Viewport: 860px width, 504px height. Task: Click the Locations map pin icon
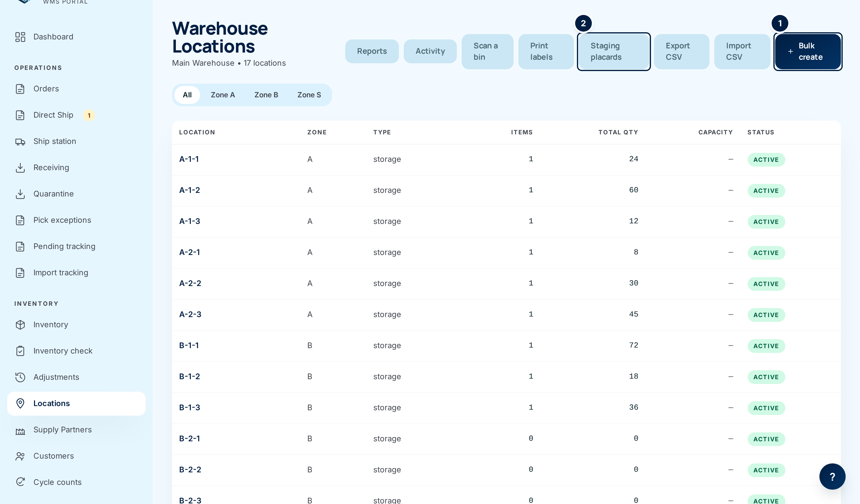20,403
